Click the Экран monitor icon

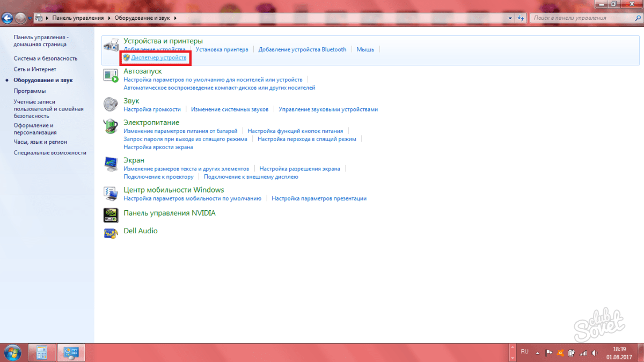[x=111, y=164]
